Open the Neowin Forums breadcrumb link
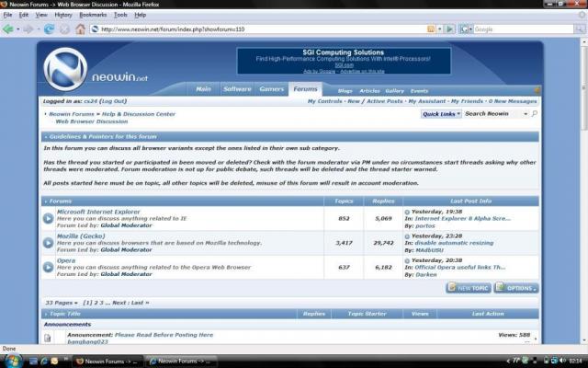Image resolution: width=588 pixels, height=368 pixels. pyautogui.click(x=72, y=114)
